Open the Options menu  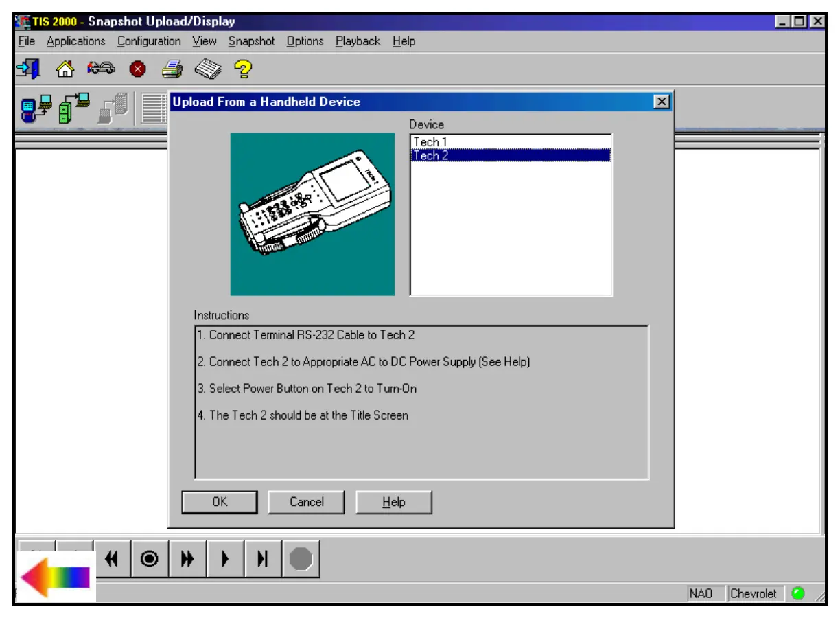pos(305,41)
